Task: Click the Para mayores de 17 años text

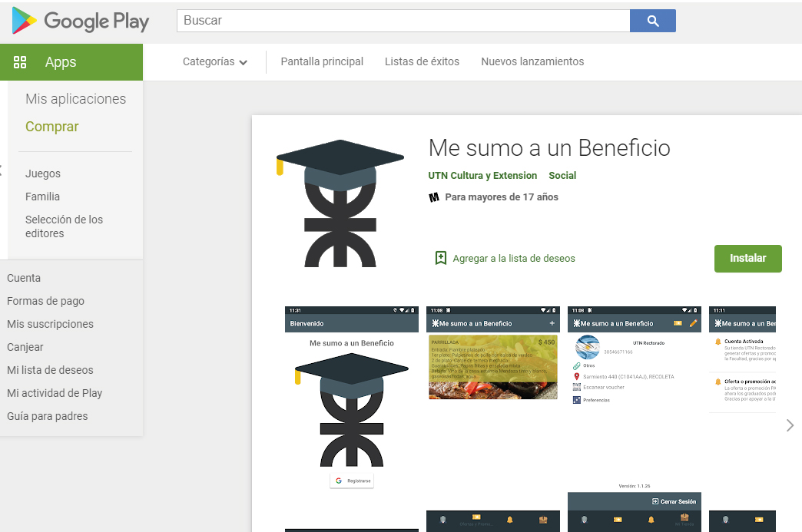Action: tap(501, 197)
